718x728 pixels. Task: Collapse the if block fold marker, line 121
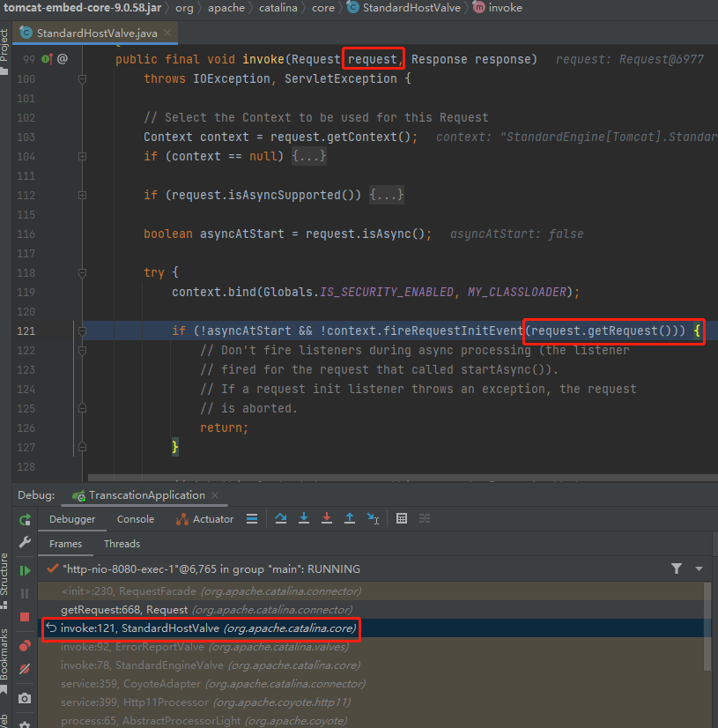(82, 331)
